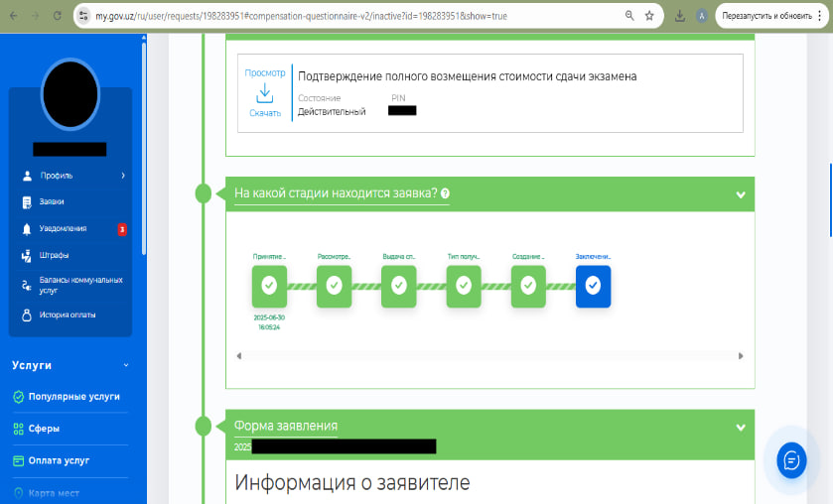
Task: Go to Штрафы in the sidebar
Action: [54, 255]
